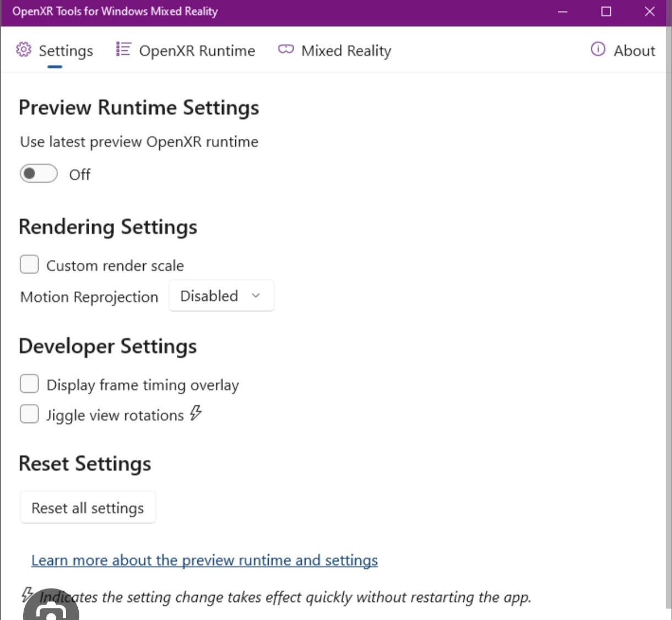Click lightning bolt icon beside Jiggle view rotations
Image resolution: width=672 pixels, height=620 pixels.
(196, 413)
